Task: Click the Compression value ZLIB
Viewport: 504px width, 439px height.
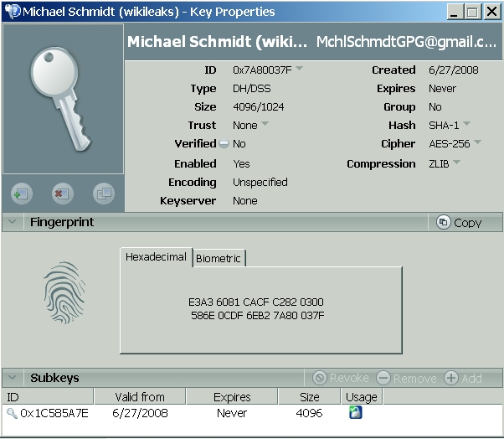Action: point(439,163)
